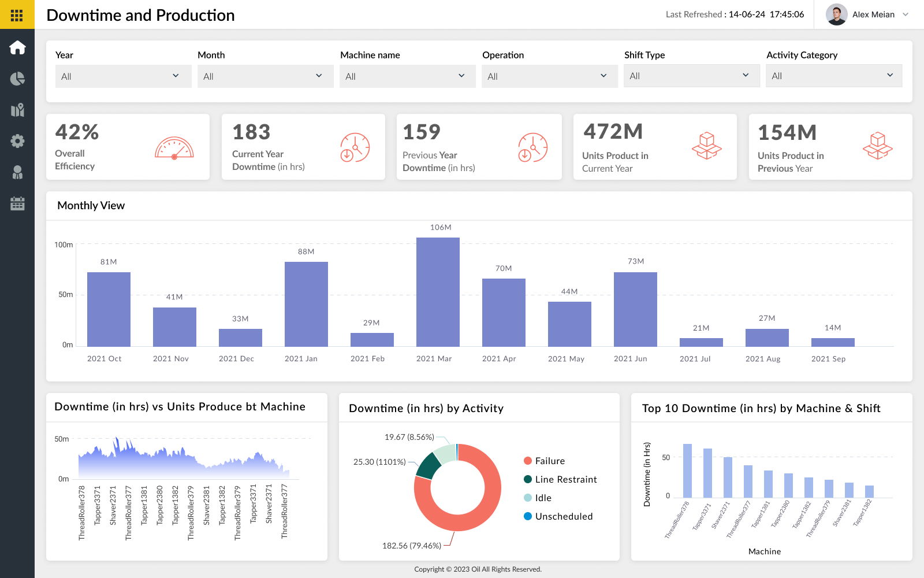Open the settings gear sidebar icon
This screenshot has height=578, width=924.
point(17,141)
